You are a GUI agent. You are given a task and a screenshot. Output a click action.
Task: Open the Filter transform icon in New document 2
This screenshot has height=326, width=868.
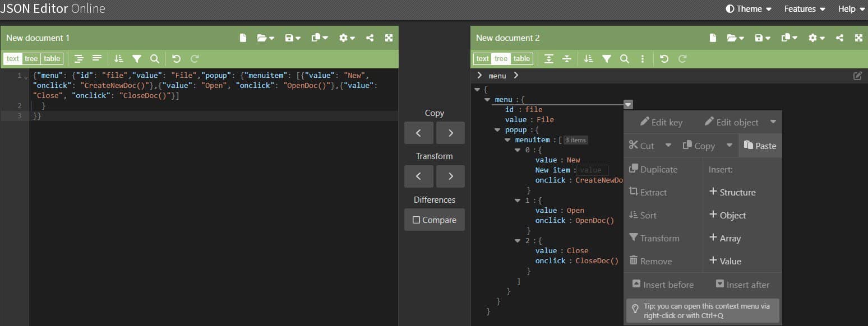coord(607,58)
